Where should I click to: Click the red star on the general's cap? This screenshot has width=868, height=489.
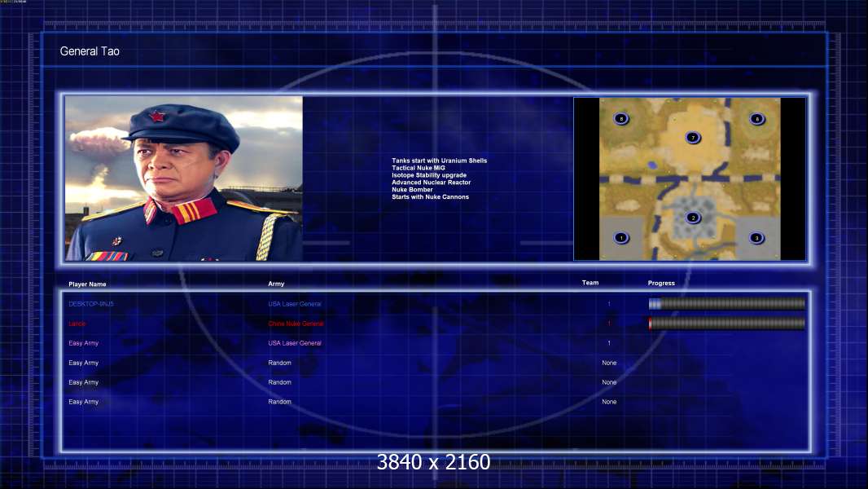click(157, 116)
